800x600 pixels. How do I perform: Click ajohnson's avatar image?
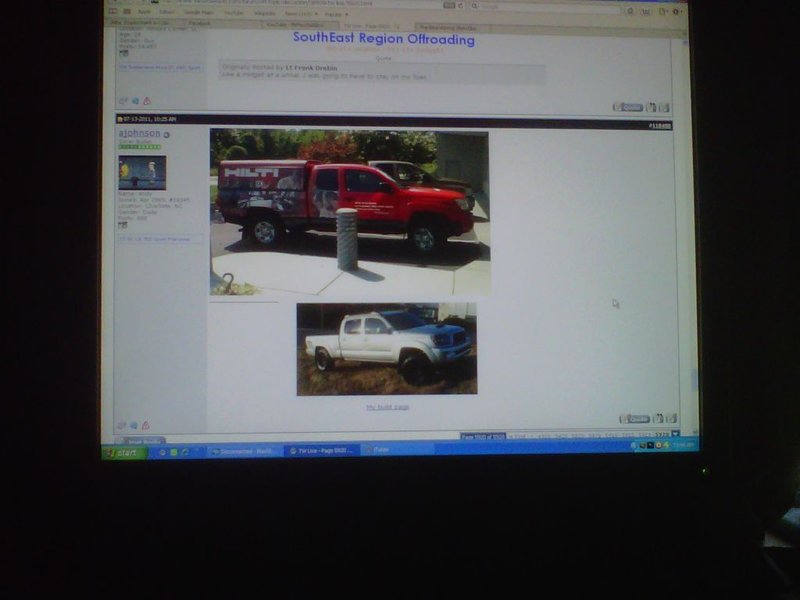tap(142, 172)
